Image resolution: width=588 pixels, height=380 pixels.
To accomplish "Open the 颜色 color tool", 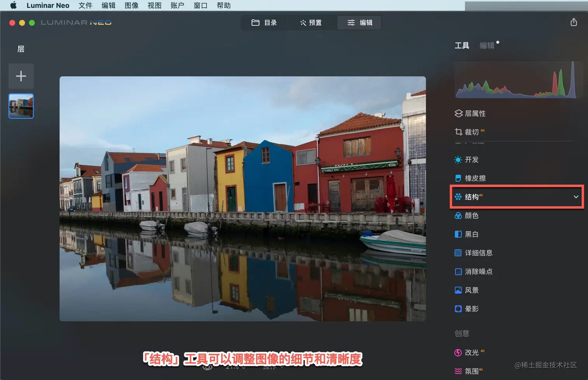I will pos(467,216).
